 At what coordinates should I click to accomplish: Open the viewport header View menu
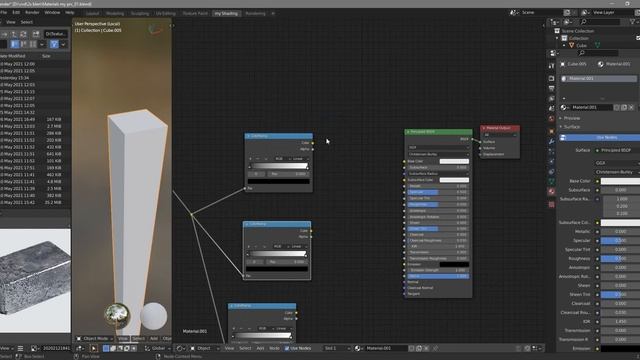(x=123, y=338)
